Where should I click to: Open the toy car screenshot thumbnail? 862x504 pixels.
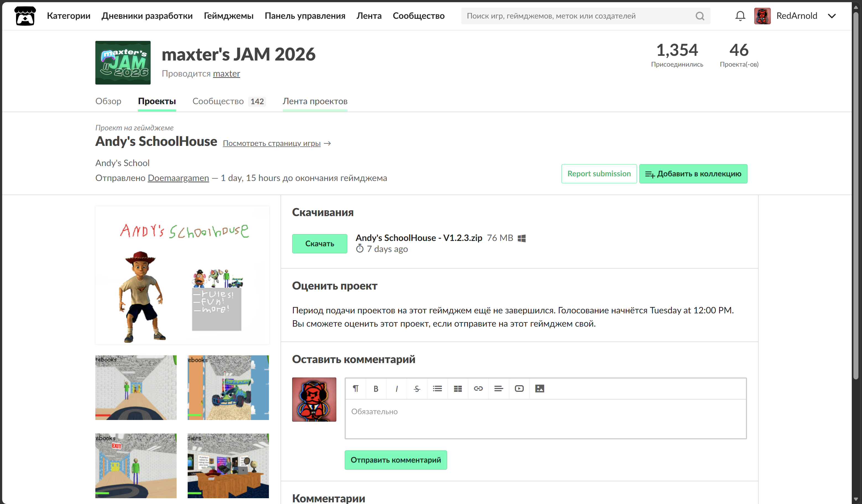click(228, 387)
